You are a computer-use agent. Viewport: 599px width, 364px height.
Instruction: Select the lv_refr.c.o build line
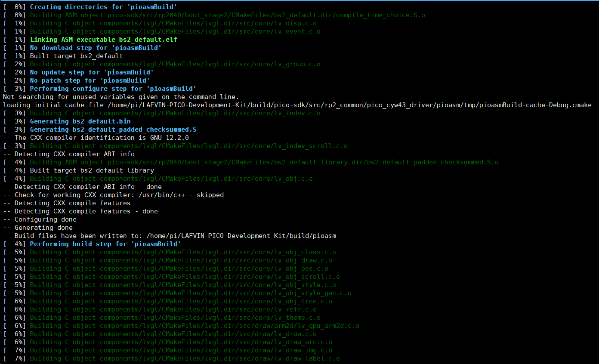click(160, 309)
